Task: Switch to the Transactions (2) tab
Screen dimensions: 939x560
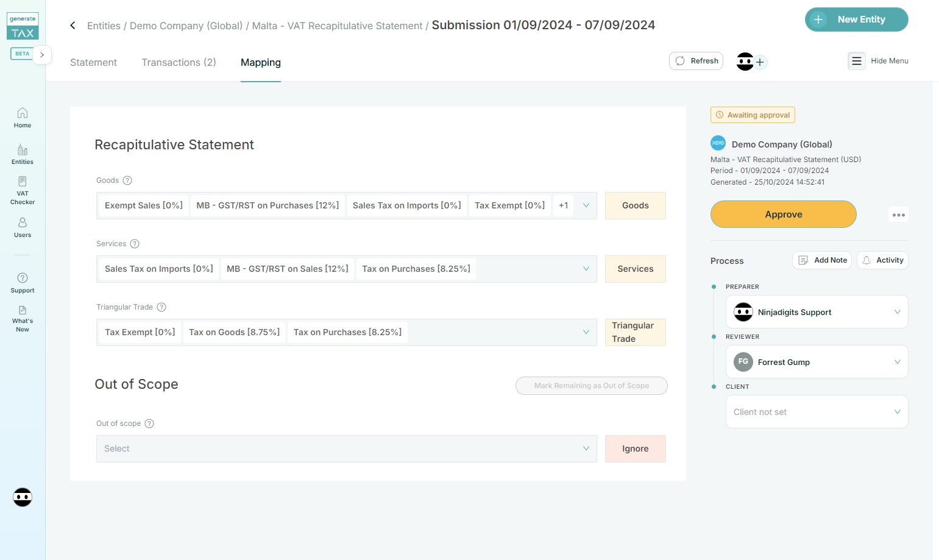Action: pyautogui.click(x=179, y=62)
